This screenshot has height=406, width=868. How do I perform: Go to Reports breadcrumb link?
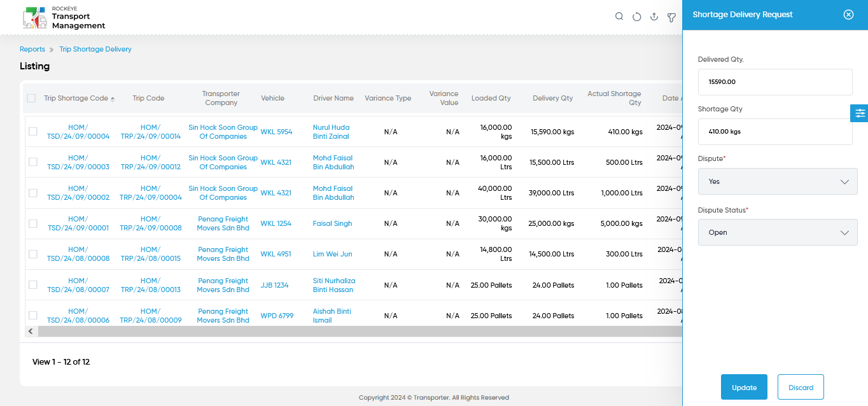click(32, 49)
